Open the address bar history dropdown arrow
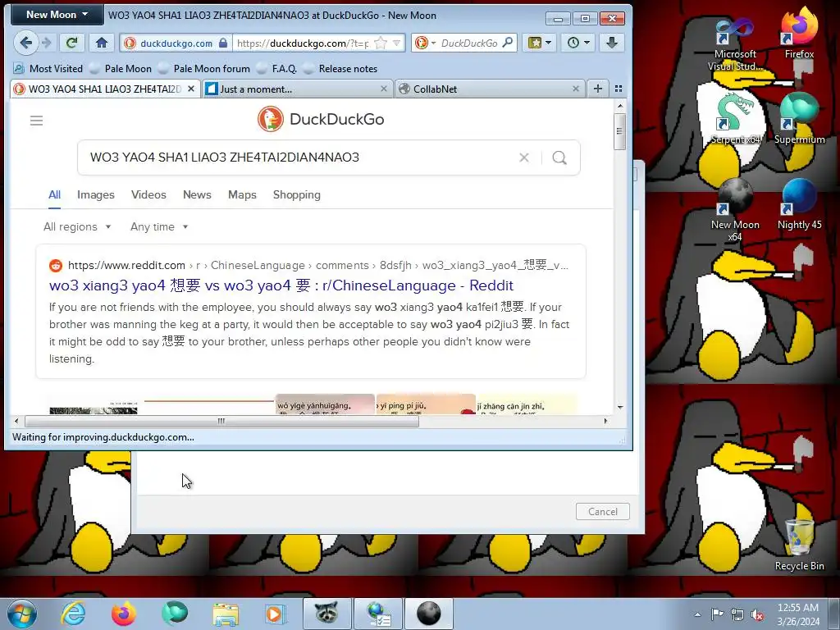Viewport: 840px width, 630px height. click(x=396, y=43)
